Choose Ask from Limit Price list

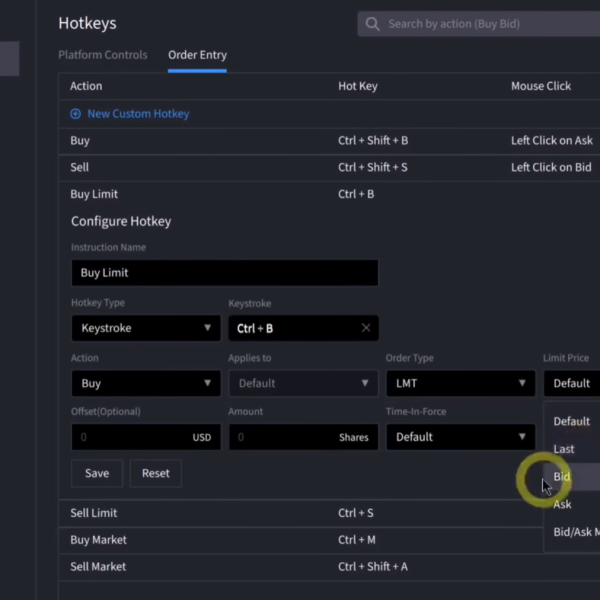pyautogui.click(x=563, y=505)
